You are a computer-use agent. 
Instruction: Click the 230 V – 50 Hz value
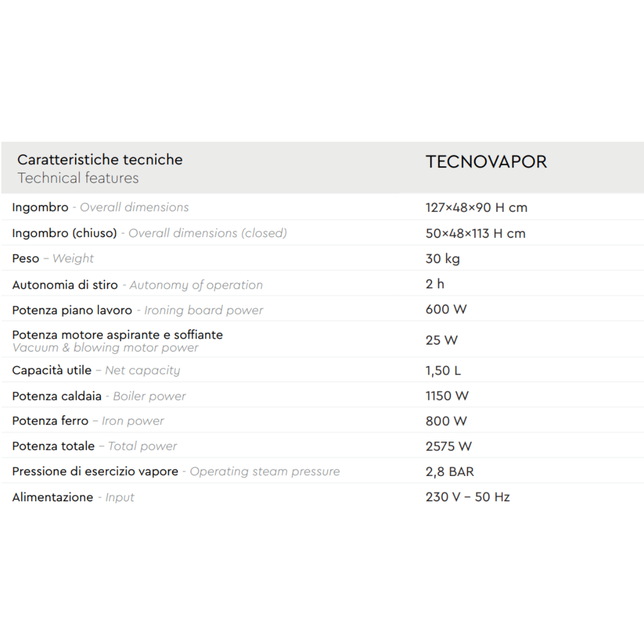point(467,497)
